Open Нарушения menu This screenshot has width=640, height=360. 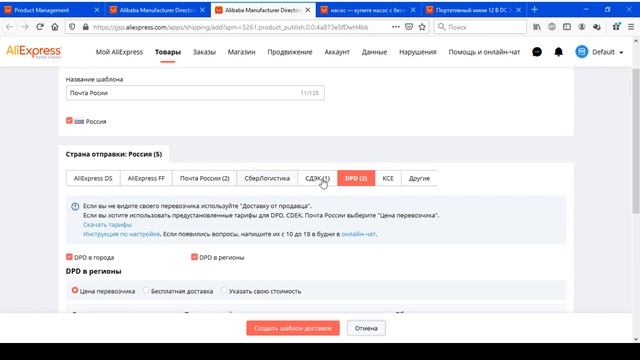click(x=418, y=52)
